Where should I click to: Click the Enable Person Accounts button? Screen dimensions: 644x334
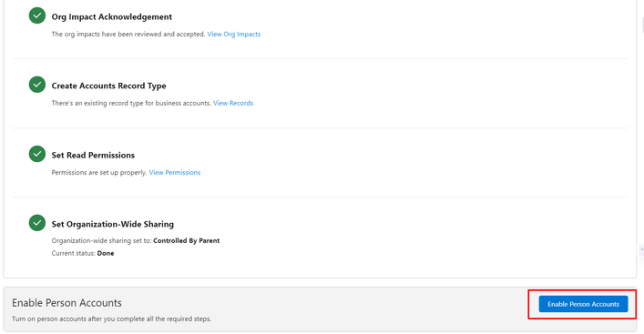point(583,304)
